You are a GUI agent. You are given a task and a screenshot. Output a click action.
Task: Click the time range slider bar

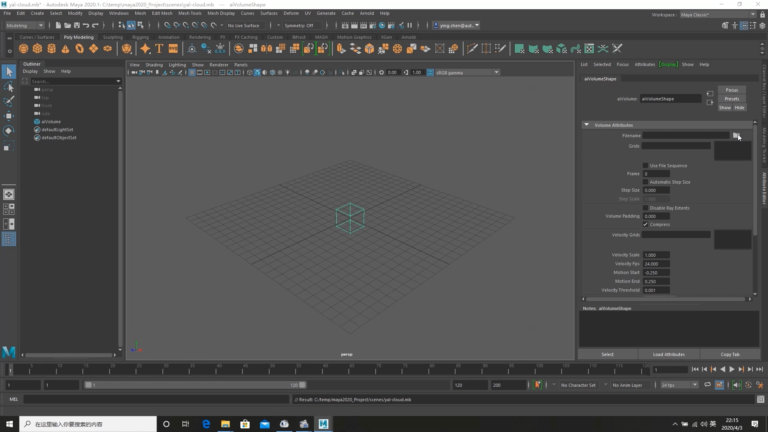pyautogui.click(x=195, y=385)
